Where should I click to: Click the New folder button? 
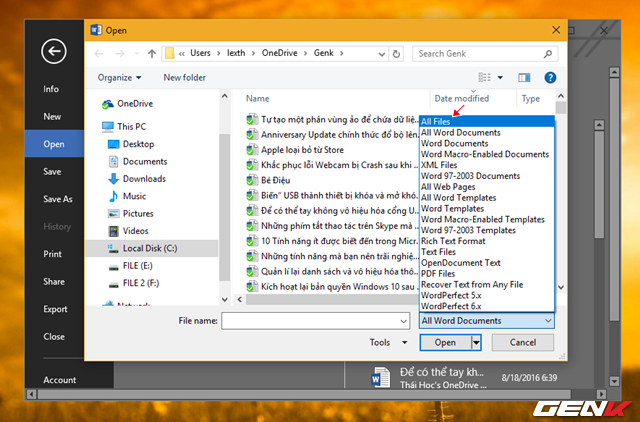coord(185,77)
